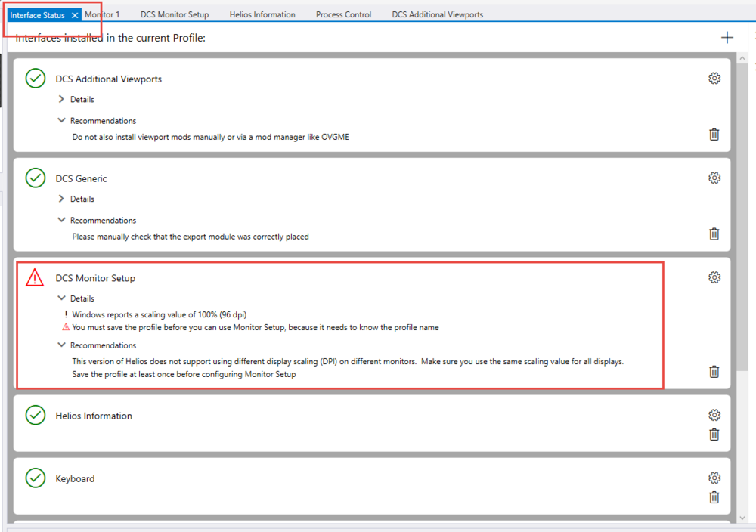Click the scrollbar down arrow
This screenshot has width=756, height=532.
coord(742,518)
